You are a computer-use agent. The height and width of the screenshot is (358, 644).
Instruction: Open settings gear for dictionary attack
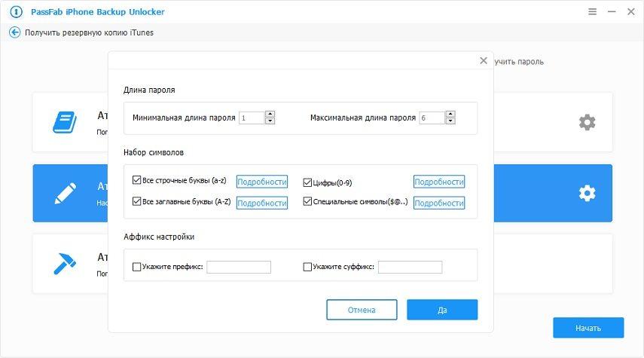pos(587,122)
